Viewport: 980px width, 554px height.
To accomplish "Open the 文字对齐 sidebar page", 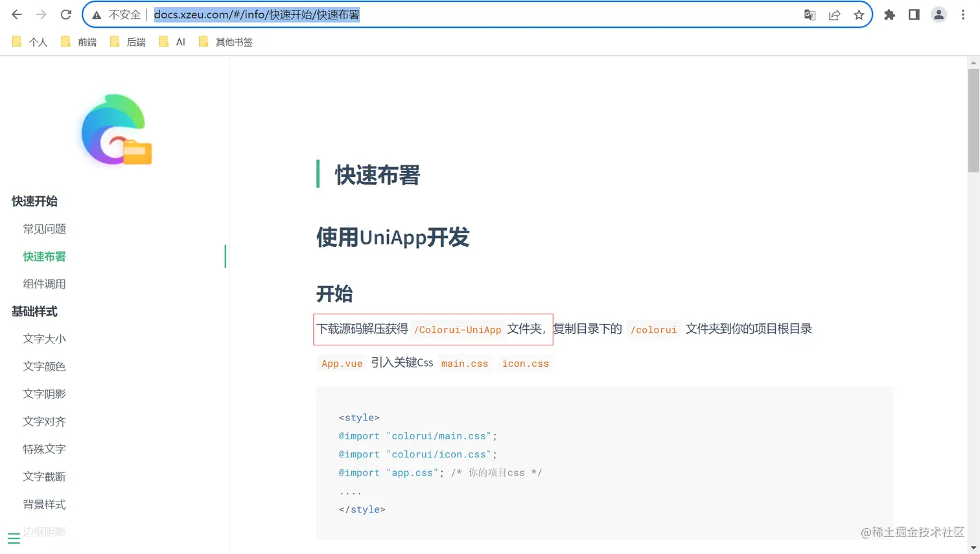I will pos(44,422).
